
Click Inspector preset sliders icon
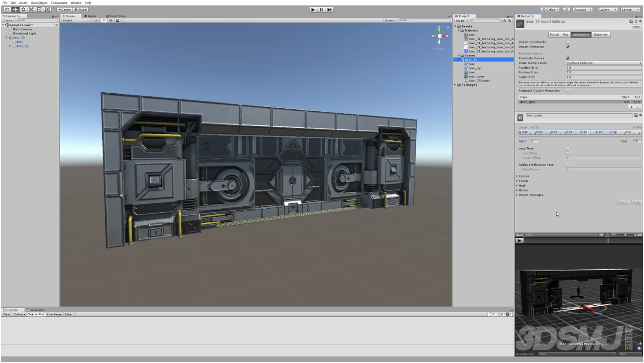[636, 21]
